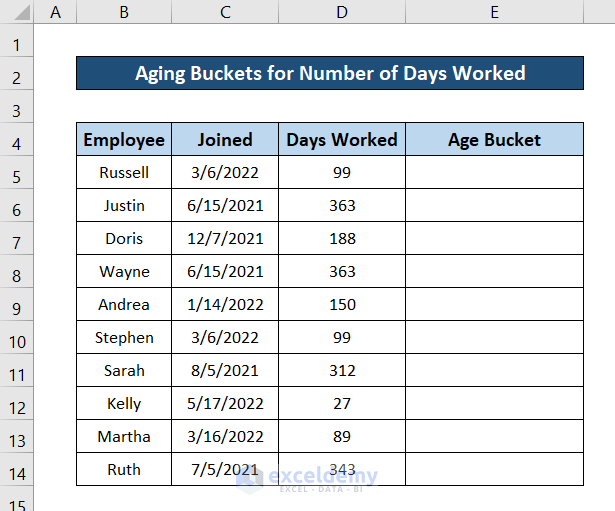Select column E header
Viewport: 615px width, 511px height.
point(494,12)
